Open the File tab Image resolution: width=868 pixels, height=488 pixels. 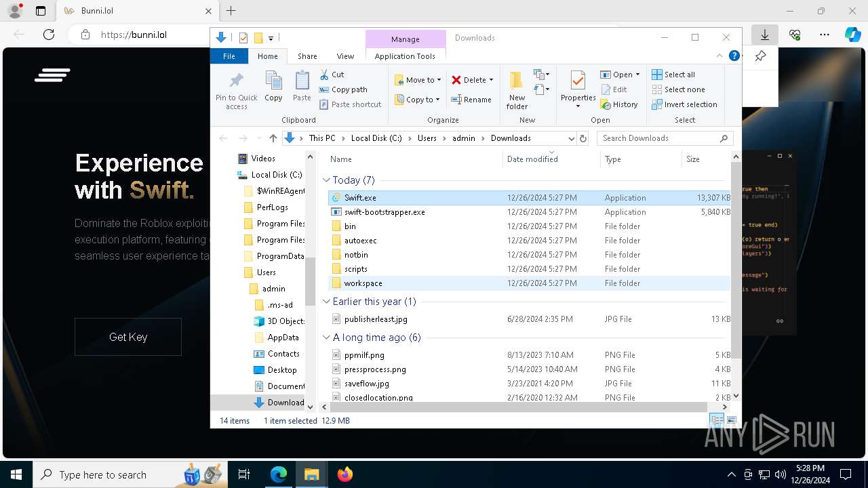(229, 56)
